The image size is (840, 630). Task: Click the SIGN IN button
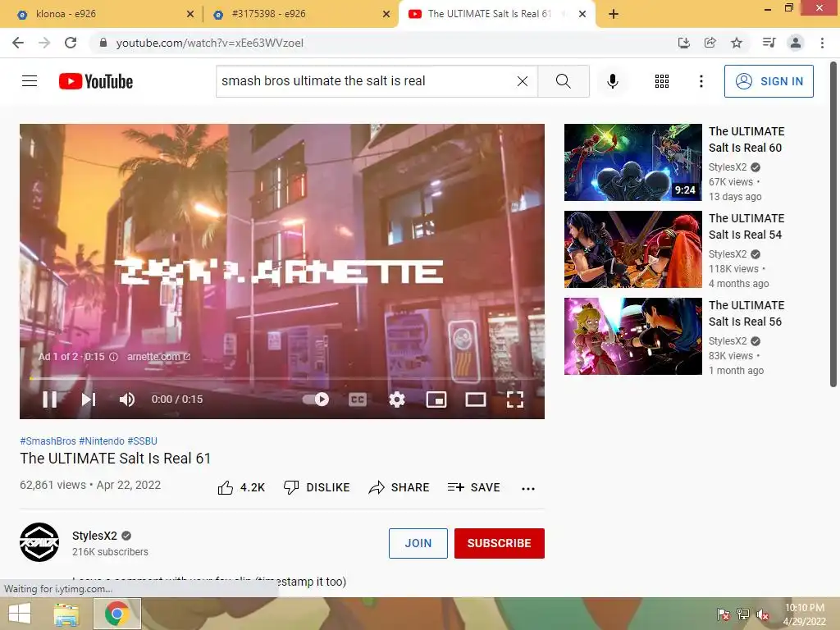coord(769,81)
